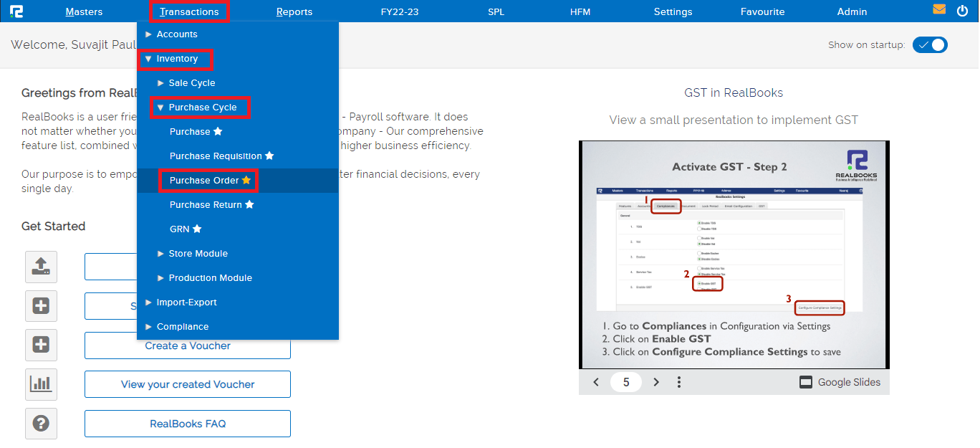Click the slide number input field
The height and width of the screenshot is (448, 980).
pyautogui.click(x=626, y=382)
